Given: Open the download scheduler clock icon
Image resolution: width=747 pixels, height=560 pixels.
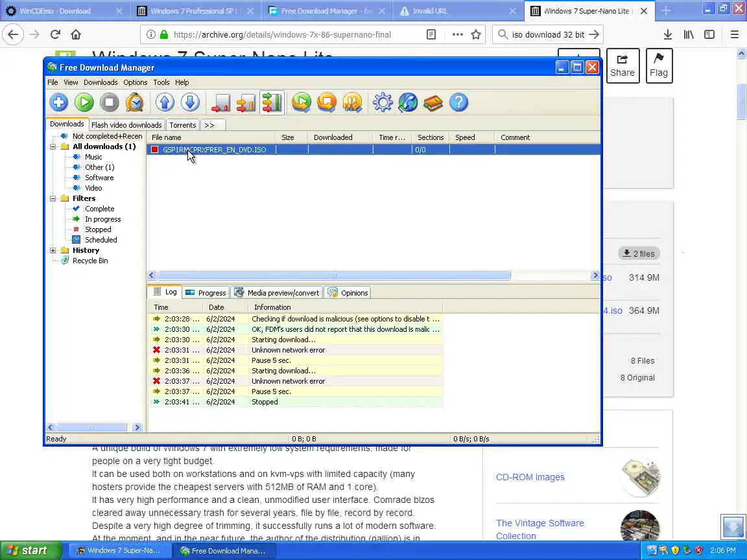Looking at the screenshot, I should click(x=135, y=102).
